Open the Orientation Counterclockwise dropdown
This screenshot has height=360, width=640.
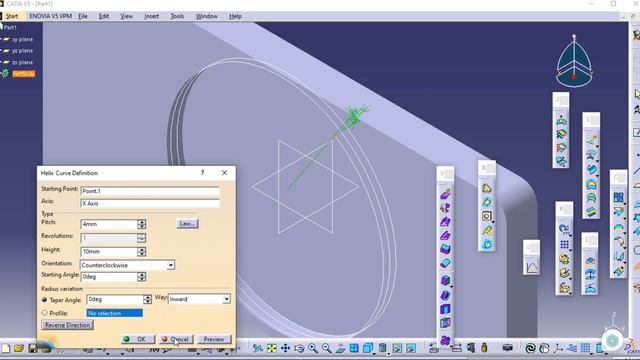click(171, 265)
